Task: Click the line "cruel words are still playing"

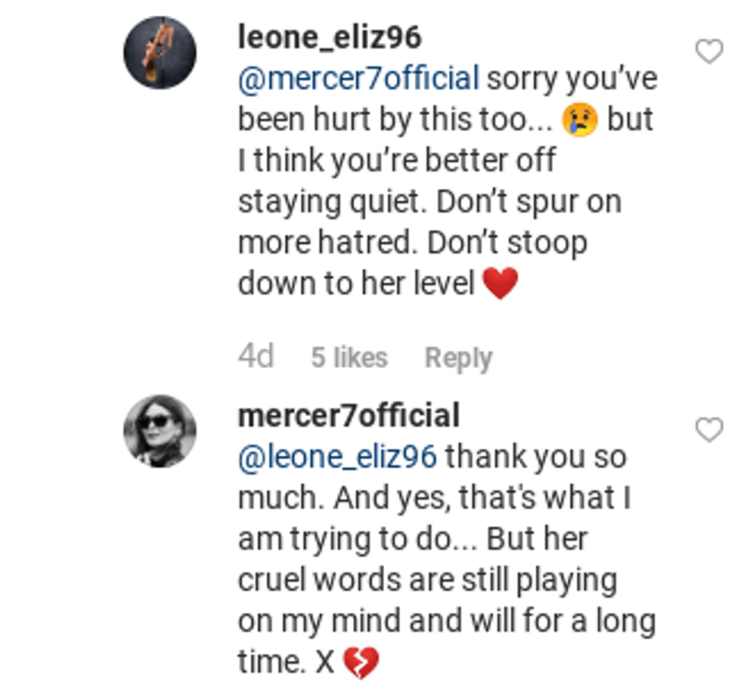Action: tap(427, 580)
